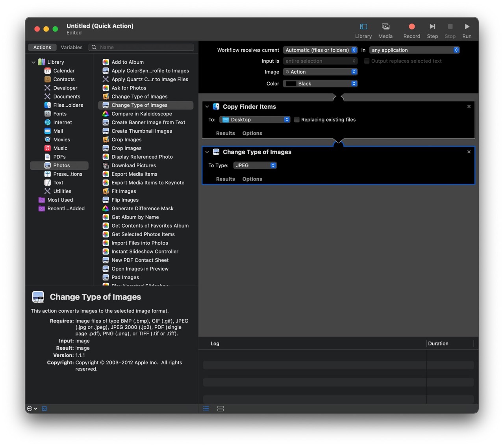This screenshot has width=504, height=447.
Task: Show Options of Change Type of Images
Action: [x=252, y=179]
